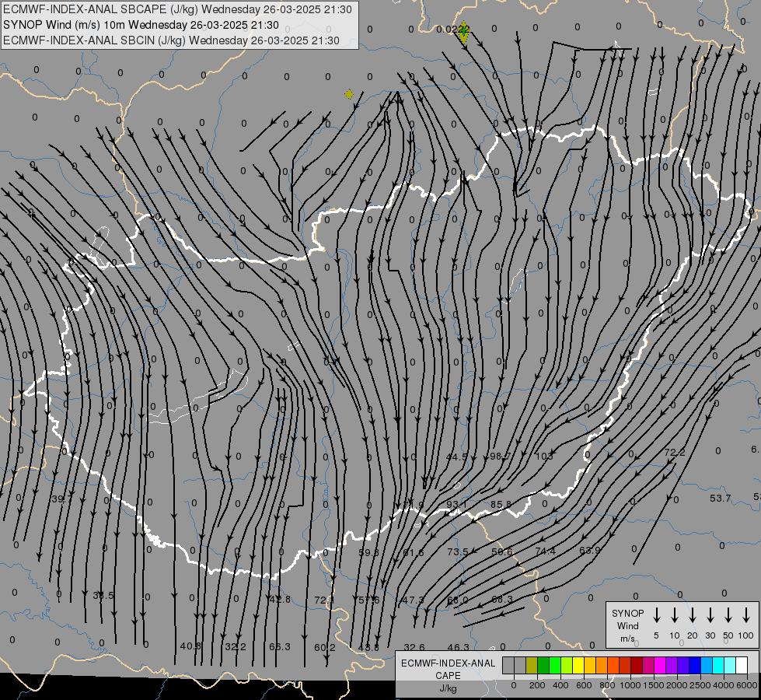This screenshot has height=700, width=761.
Task: Click the 5 m/s wind arrow in legend
Action: click(x=657, y=615)
